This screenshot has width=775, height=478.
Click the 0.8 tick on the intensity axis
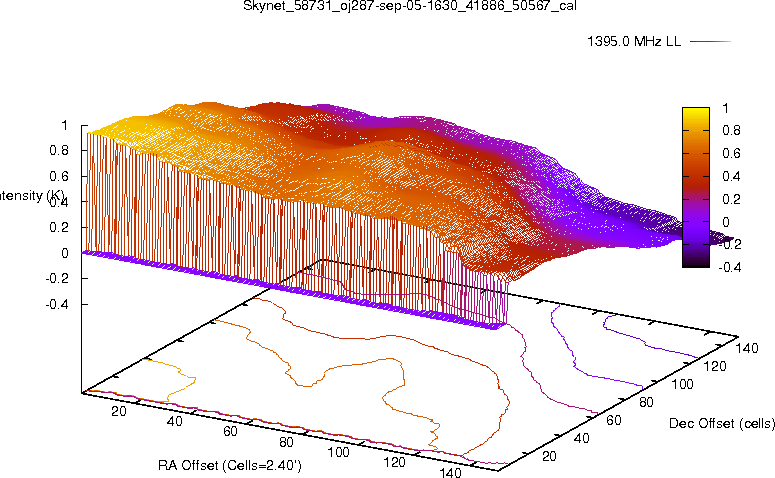59,150
